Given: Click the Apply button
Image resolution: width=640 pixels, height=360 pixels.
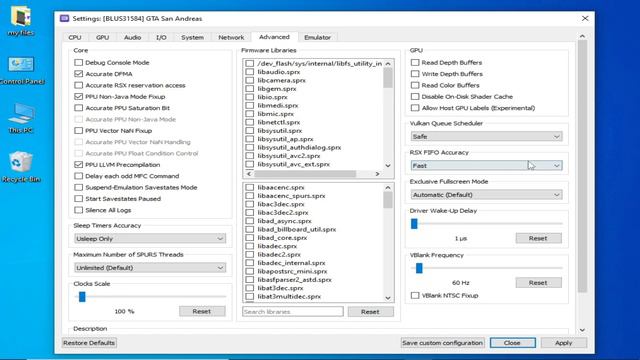Looking at the screenshot, I should pyautogui.click(x=564, y=343).
